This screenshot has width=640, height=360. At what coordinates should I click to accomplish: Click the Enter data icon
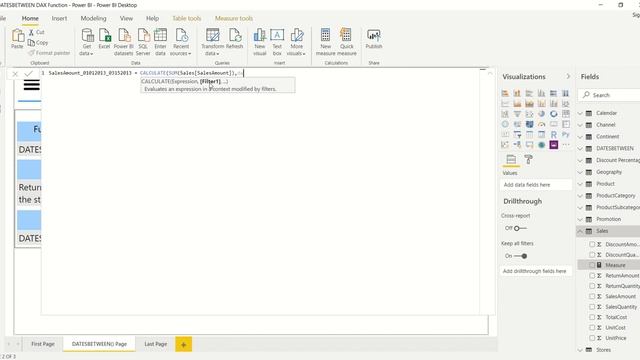click(x=160, y=35)
